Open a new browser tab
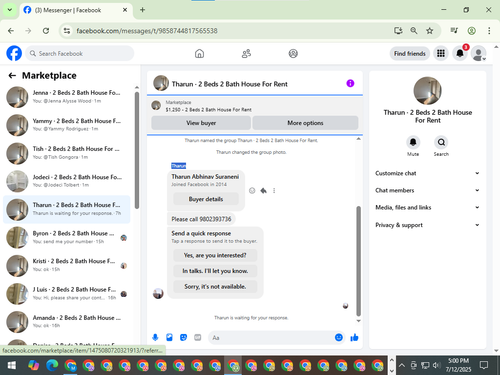The width and height of the screenshot is (500, 375). tap(142, 10)
